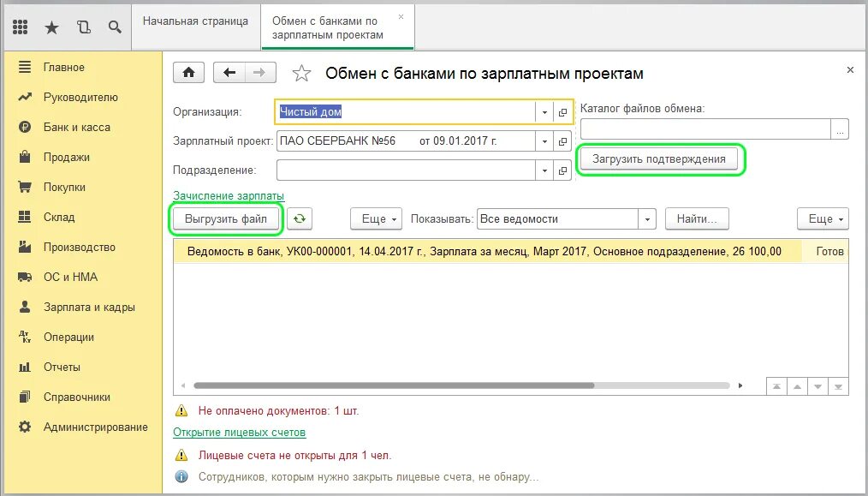Open the Подразделение item link icon

[562, 170]
